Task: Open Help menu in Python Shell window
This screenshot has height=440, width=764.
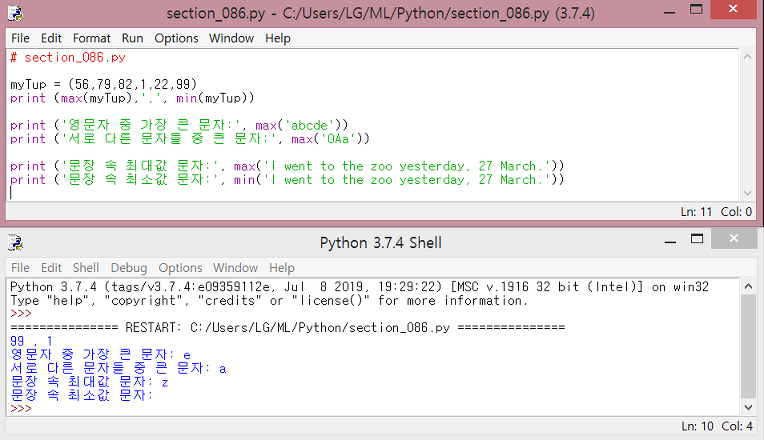Action: [282, 268]
